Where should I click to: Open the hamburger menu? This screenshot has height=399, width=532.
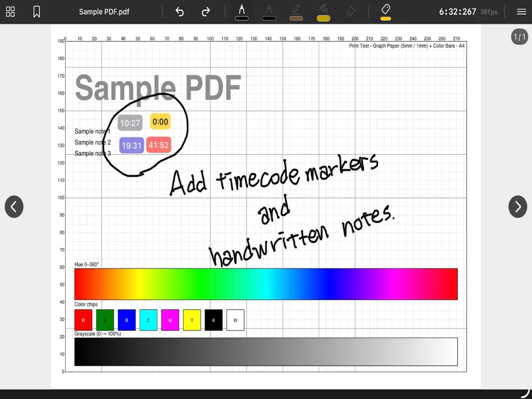[521, 12]
